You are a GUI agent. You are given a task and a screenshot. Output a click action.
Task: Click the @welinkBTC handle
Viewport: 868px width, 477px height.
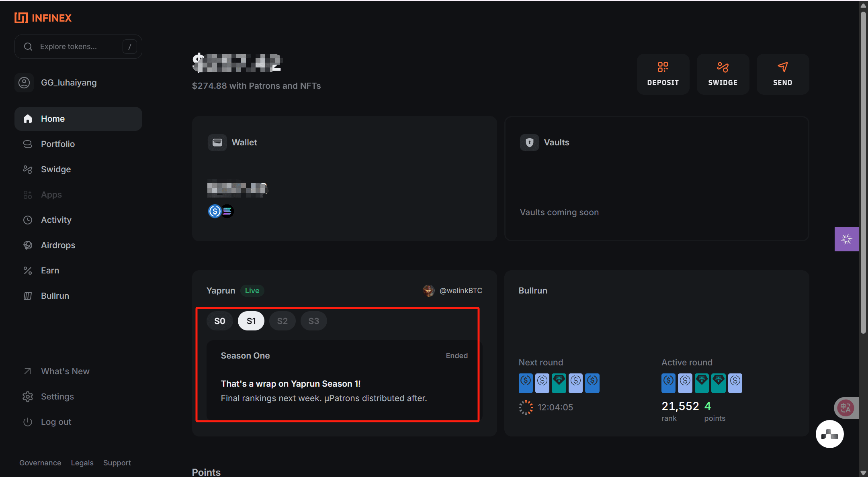[461, 291]
